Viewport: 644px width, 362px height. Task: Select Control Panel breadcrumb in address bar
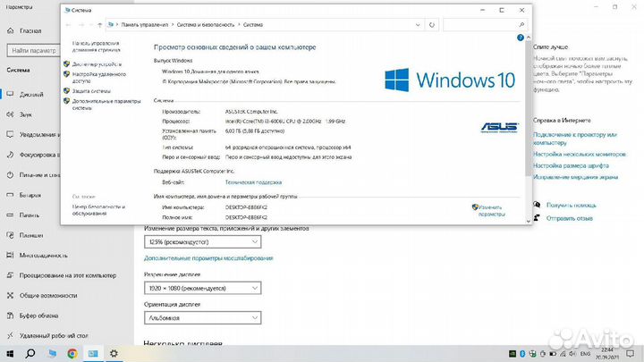pos(145,25)
